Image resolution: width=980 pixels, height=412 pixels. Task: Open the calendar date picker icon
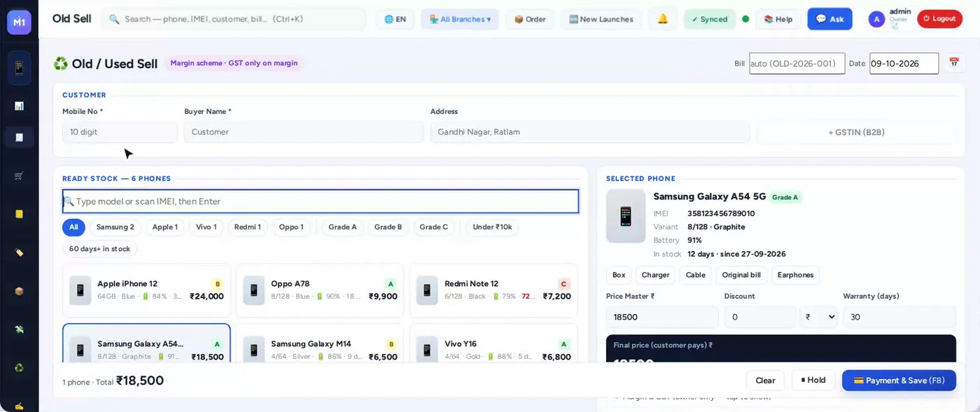click(x=953, y=63)
